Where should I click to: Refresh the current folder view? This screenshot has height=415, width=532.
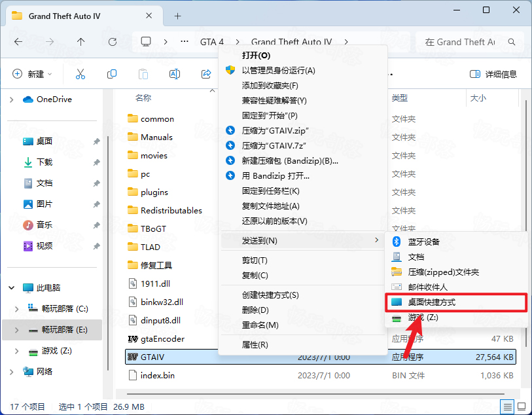(x=113, y=42)
